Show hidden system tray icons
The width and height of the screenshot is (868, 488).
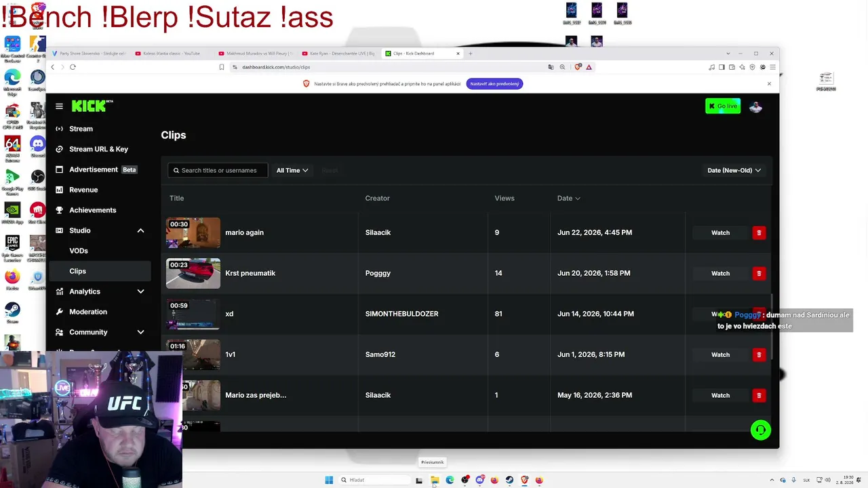tap(772, 480)
